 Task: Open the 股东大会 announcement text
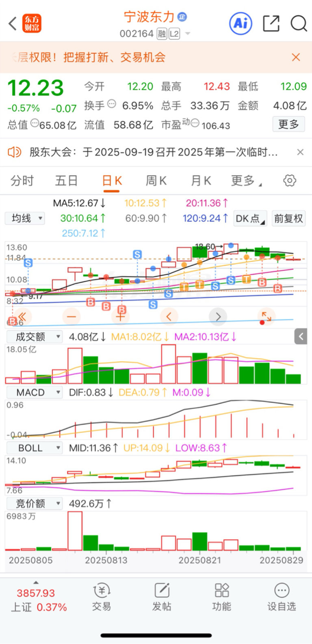click(x=154, y=152)
